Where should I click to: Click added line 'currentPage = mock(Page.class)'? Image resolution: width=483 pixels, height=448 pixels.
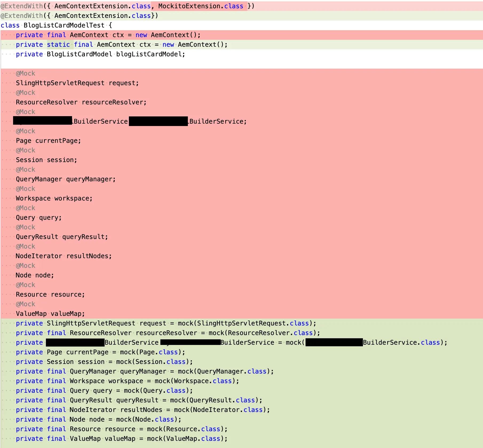tap(242, 352)
